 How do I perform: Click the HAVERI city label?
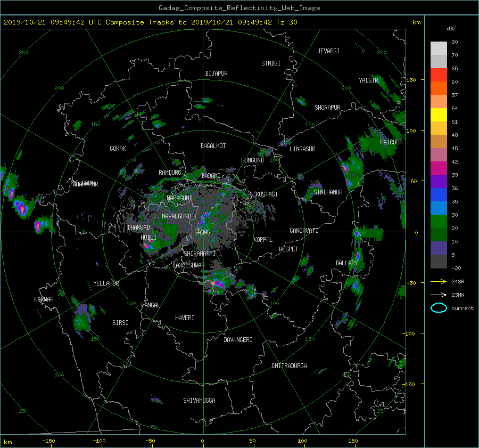click(185, 317)
